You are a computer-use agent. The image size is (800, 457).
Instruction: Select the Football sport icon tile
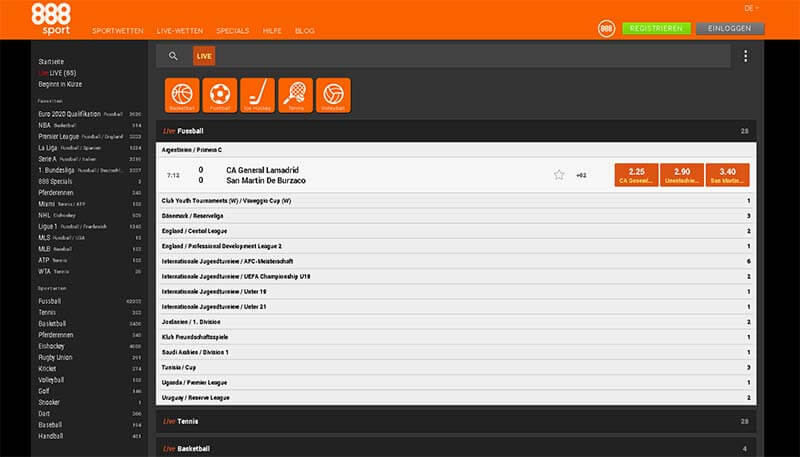tap(220, 95)
